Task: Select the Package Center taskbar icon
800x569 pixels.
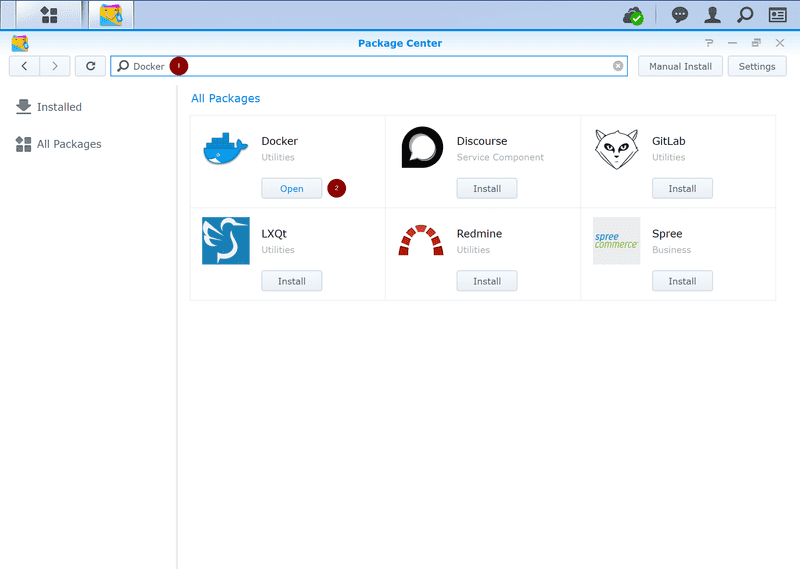Action: 111,15
